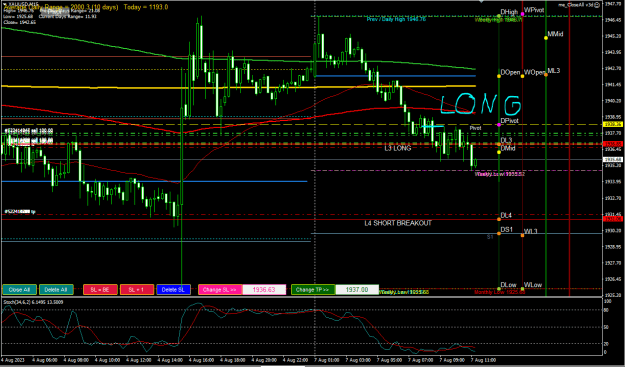Select the DLow green marker dot
The image size is (625, 367).
coord(499,288)
